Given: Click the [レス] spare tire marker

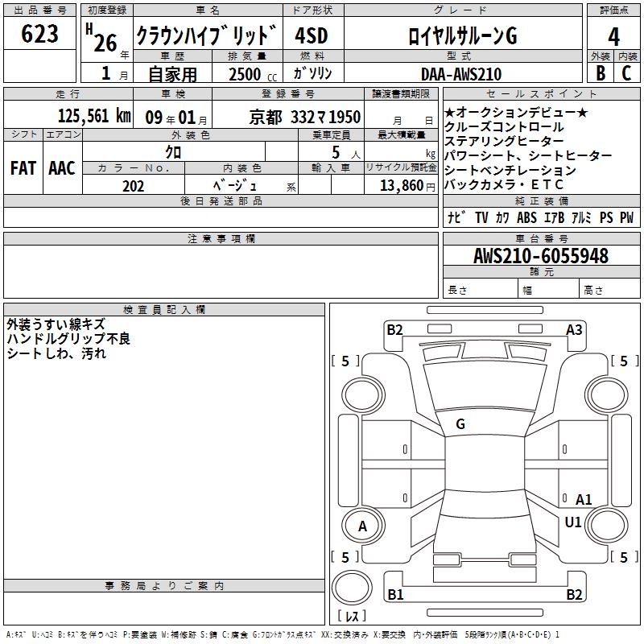Looking at the screenshot, I should (x=351, y=617).
